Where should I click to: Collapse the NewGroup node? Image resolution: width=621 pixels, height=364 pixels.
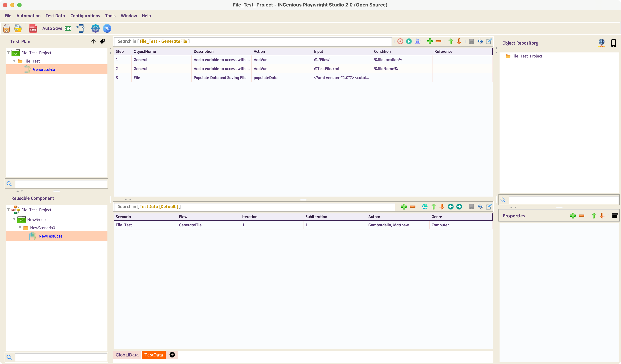[x=14, y=219]
